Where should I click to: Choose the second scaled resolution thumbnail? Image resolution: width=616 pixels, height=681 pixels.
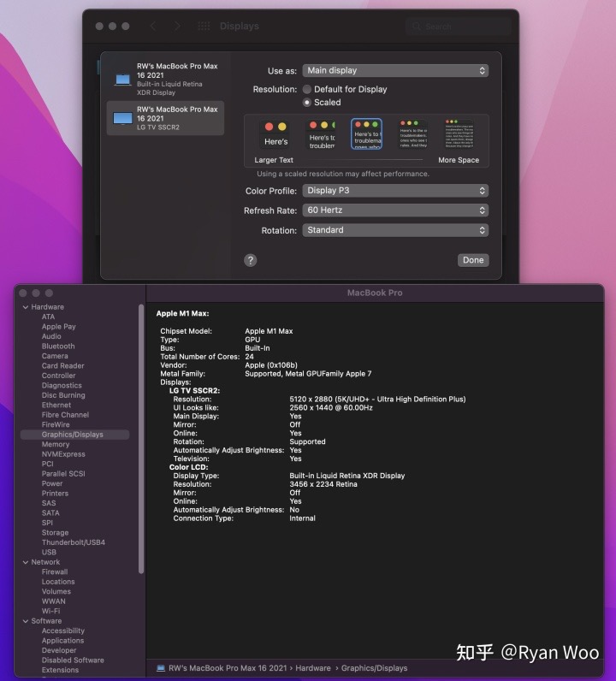(322, 134)
